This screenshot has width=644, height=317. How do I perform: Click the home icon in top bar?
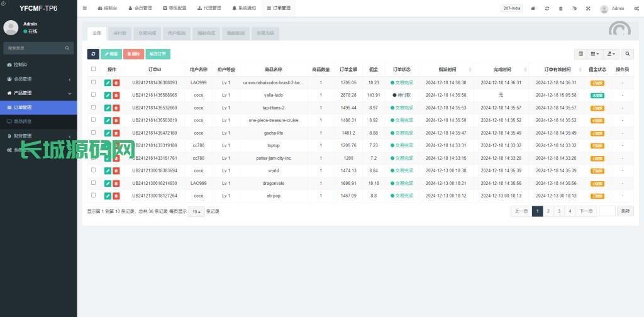click(x=533, y=9)
